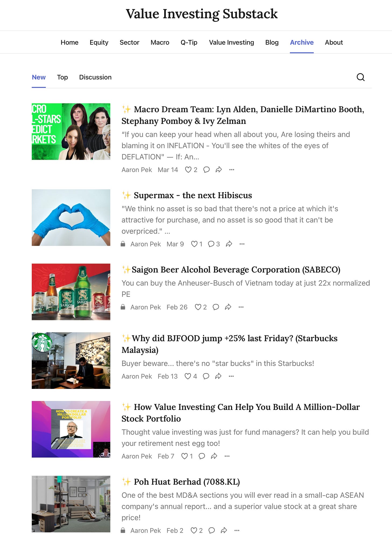Click the blue gloves heart thumbnail
The height and width of the screenshot is (537, 392).
pos(71,218)
